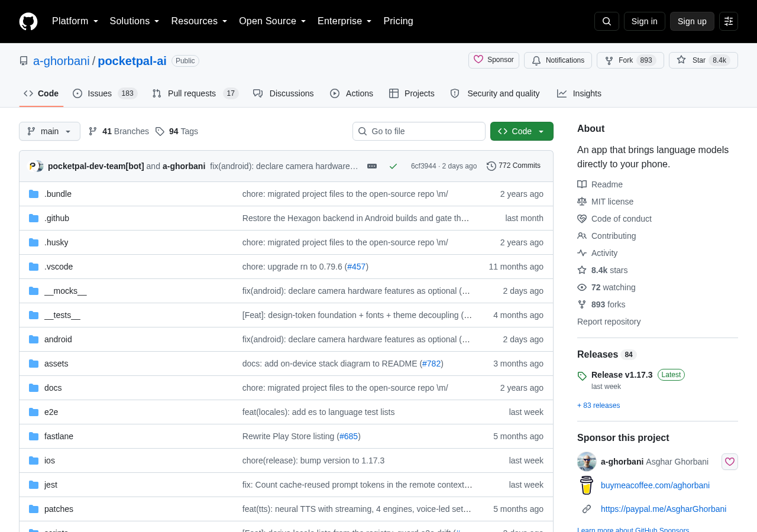The width and height of the screenshot is (757, 532).
Task: Open the Contributing link
Action: 607,236
